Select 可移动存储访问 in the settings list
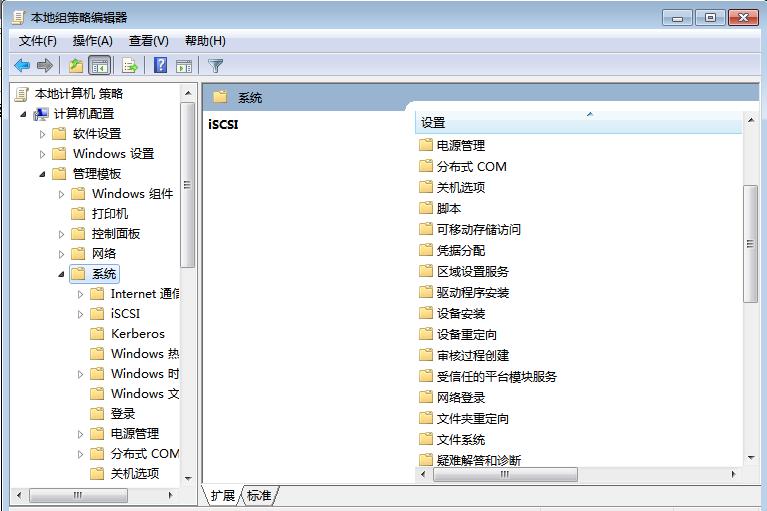This screenshot has width=767, height=511. pyautogui.click(x=478, y=229)
